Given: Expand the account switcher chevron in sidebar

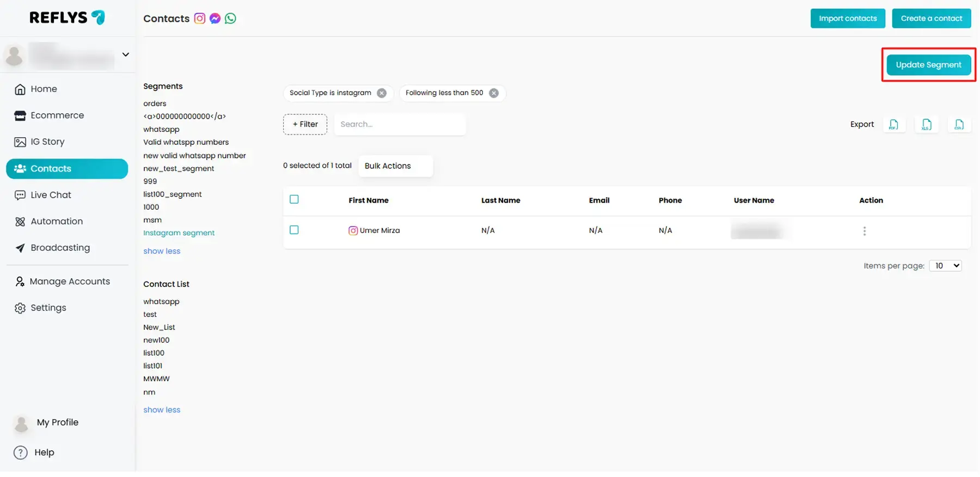Looking at the screenshot, I should tap(126, 54).
